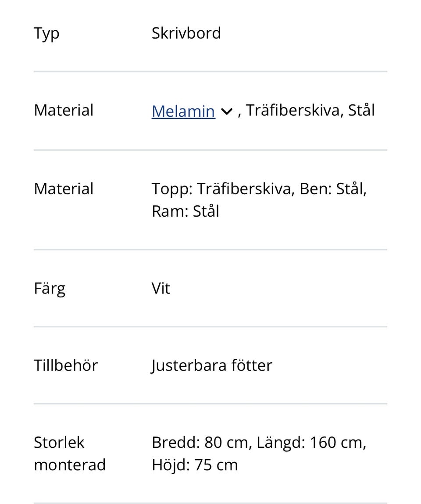Viewport: 421px width, 504px height.
Task: Click the second Material row label
Action: (x=63, y=188)
